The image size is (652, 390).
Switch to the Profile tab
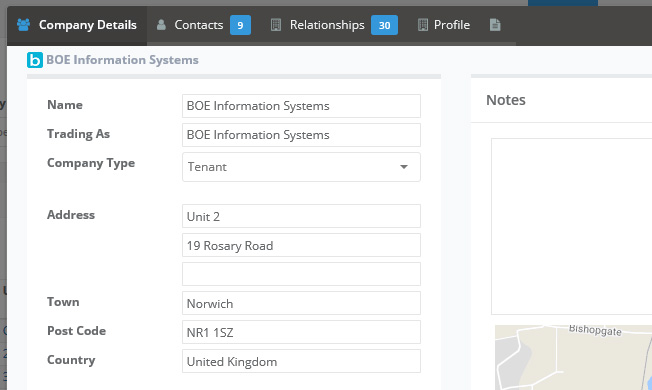[444, 25]
